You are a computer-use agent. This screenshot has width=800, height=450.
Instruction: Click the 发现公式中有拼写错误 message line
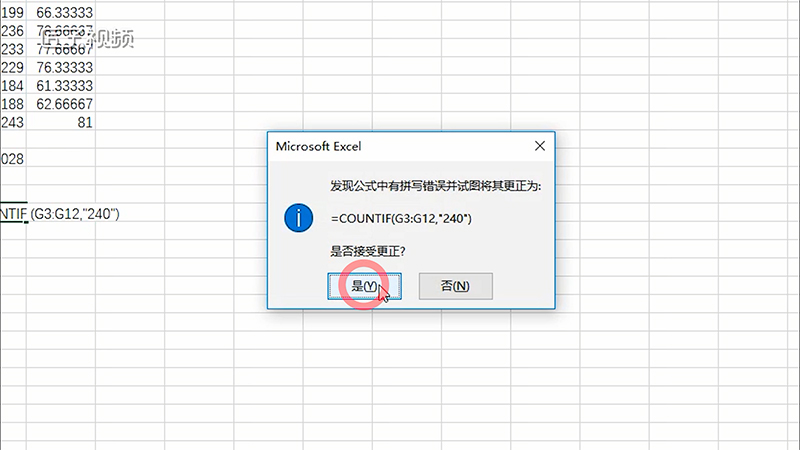(434, 187)
